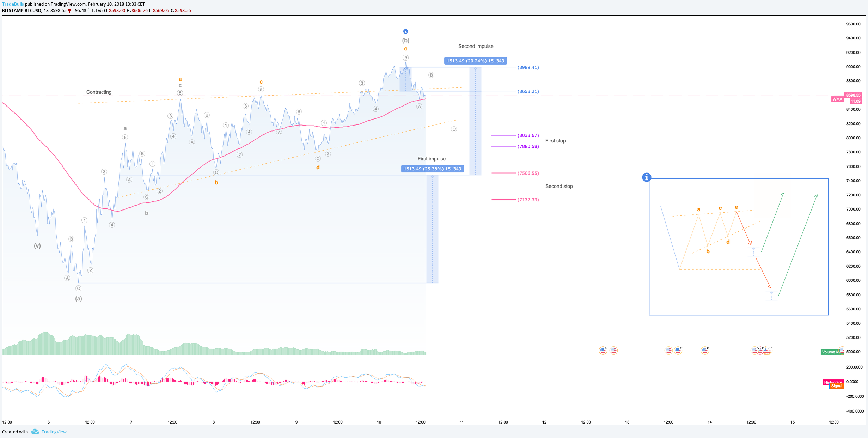Image resolution: width=868 pixels, height=438 pixels.
Task: Click the pink (7132.33) level label
Action: [528, 200]
